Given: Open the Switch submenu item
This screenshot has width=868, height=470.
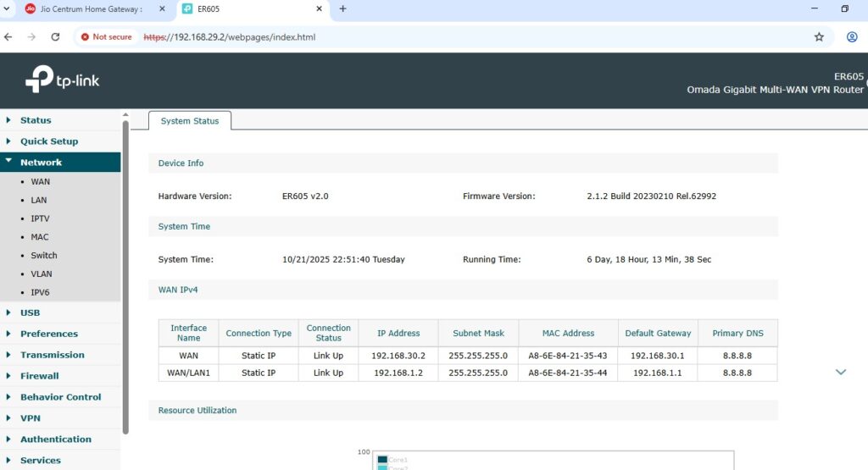Looking at the screenshot, I should click(x=44, y=255).
